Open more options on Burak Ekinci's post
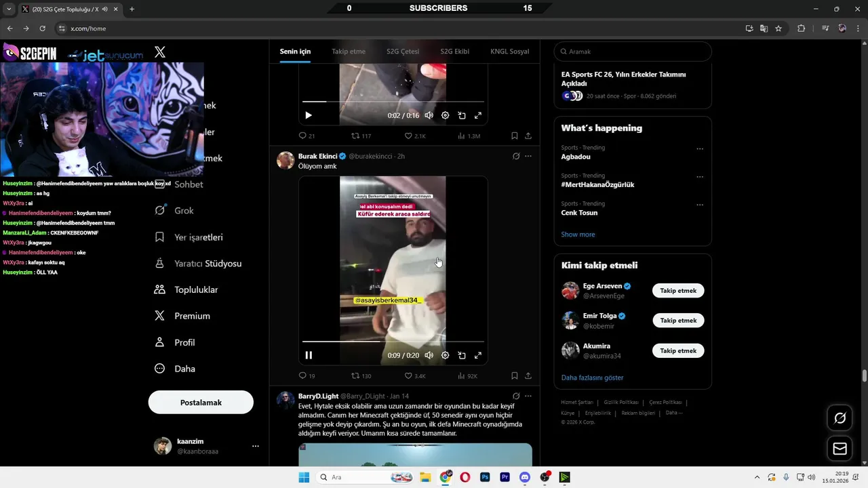This screenshot has height=488, width=868. tap(528, 156)
